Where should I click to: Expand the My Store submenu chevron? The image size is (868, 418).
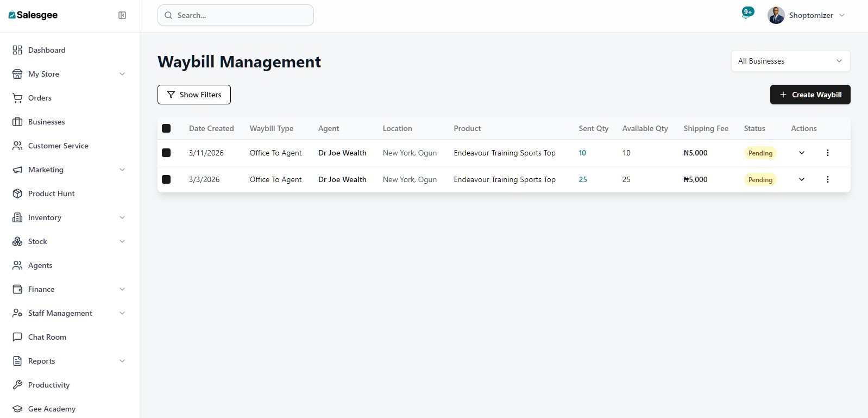tap(122, 74)
